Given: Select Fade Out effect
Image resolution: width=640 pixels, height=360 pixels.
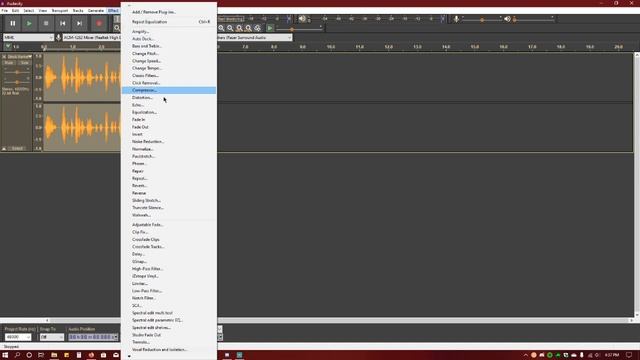Looking at the screenshot, I should (169, 127).
